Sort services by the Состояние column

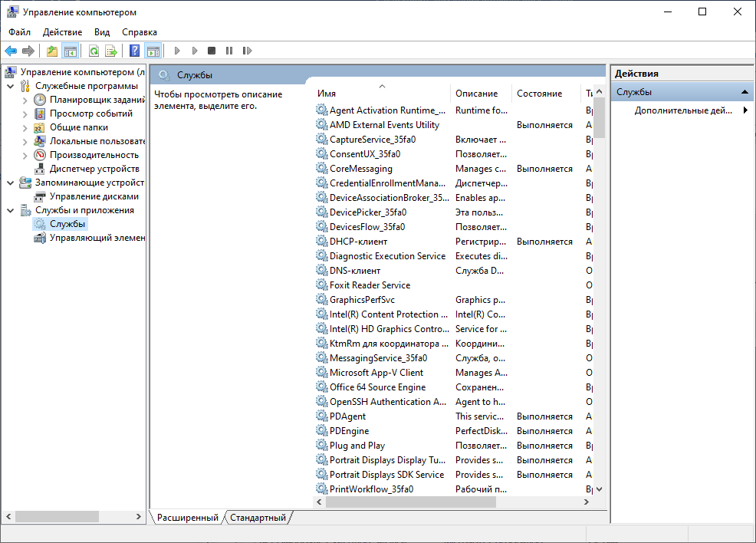click(539, 94)
